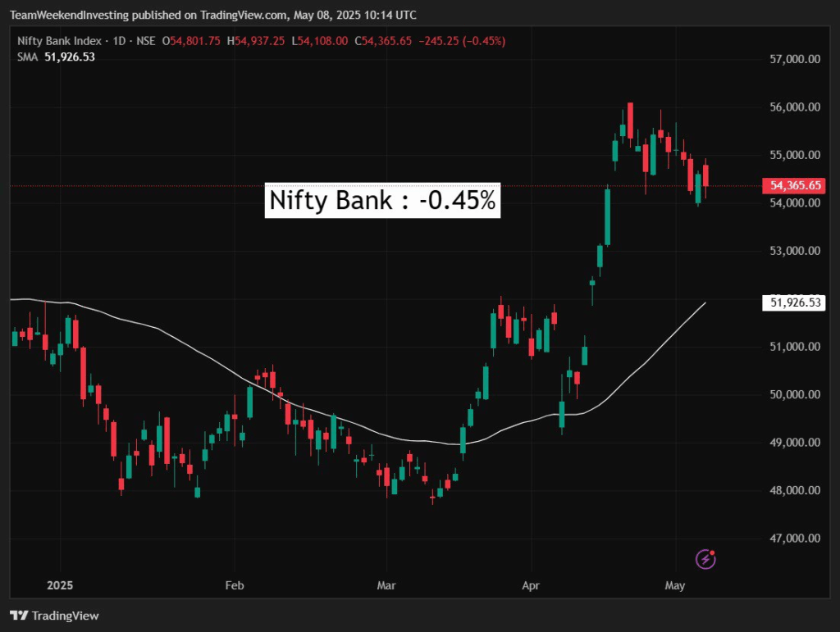This screenshot has height=632, width=840.
Task: Select the Nifty Bank Index symbol title
Action: point(59,41)
